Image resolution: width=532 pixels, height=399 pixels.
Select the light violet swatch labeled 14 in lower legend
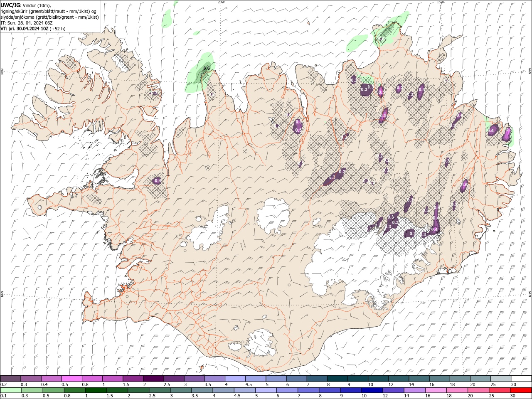pos(414,390)
